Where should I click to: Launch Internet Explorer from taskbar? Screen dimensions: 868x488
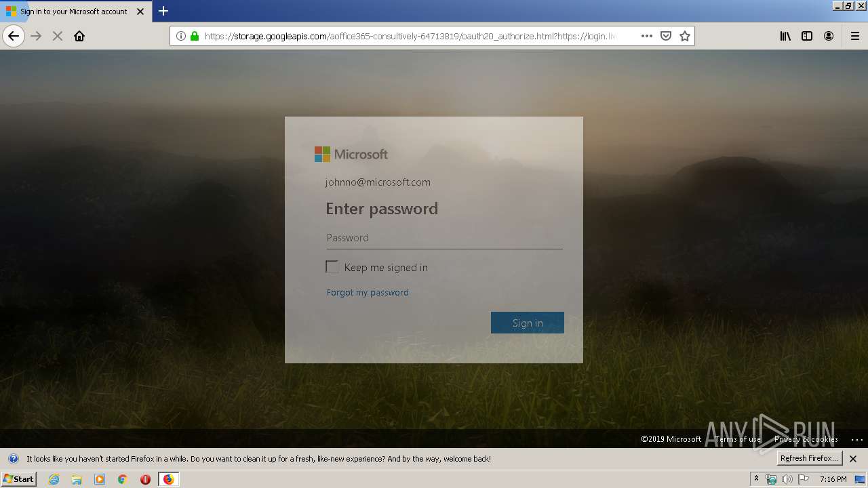54,479
